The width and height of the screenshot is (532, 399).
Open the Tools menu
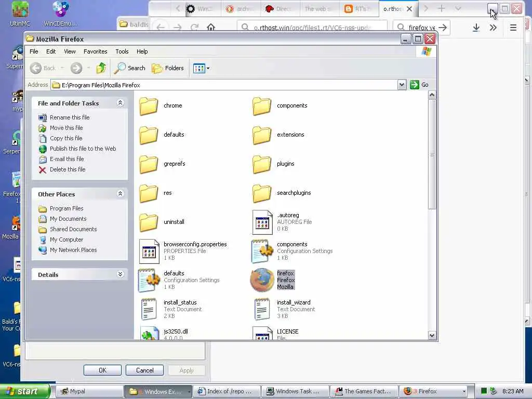(122, 51)
